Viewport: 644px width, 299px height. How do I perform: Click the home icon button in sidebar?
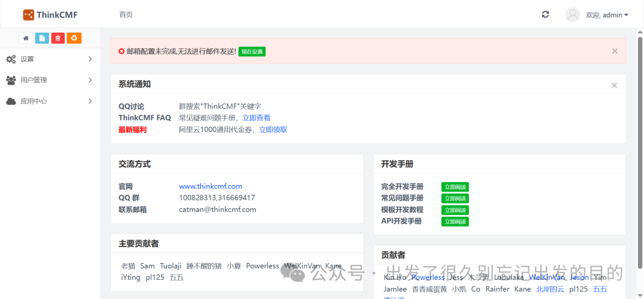click(26, 38)
